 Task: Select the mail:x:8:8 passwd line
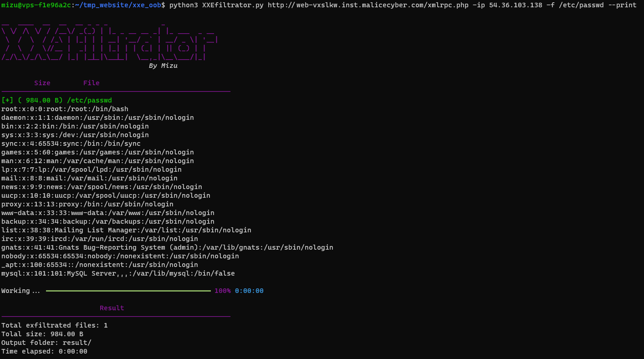(89, 178)
